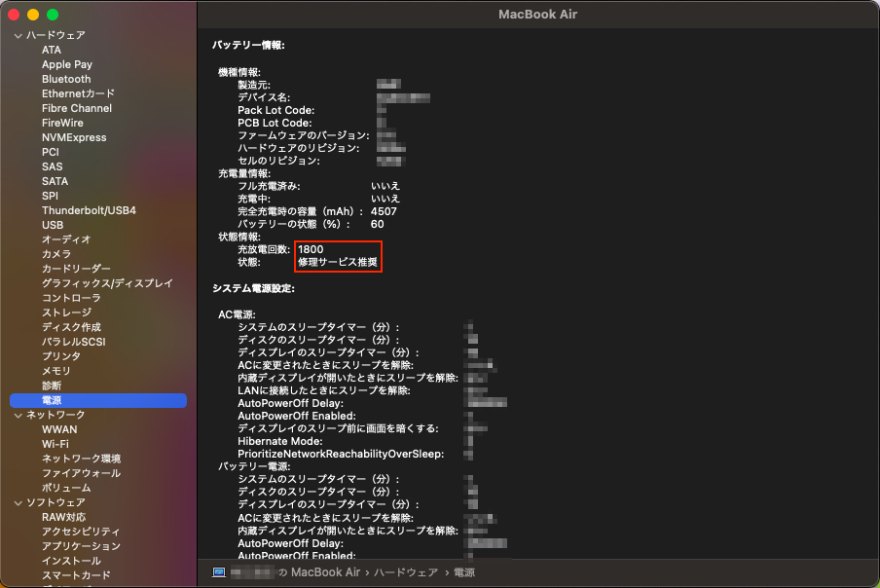This screenshot has height=588, width=880.
Task: Collapse the ハードウェア section
Action: (16, 34)
